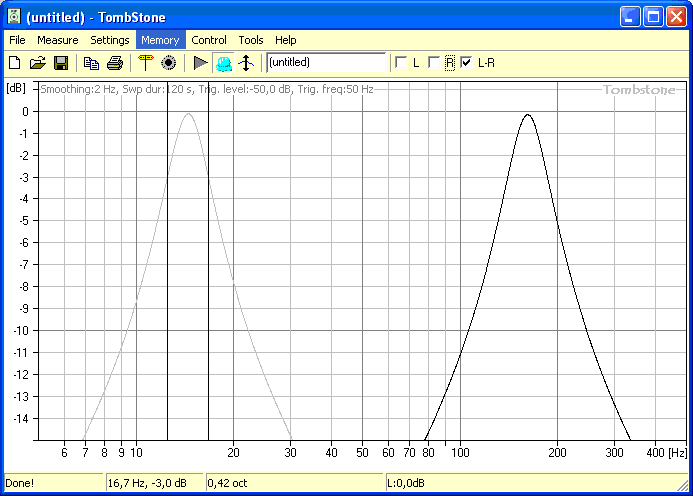
Task: Click the '16,7 Hz, -3,0 dB' status readout
Action: pos(147,483)
